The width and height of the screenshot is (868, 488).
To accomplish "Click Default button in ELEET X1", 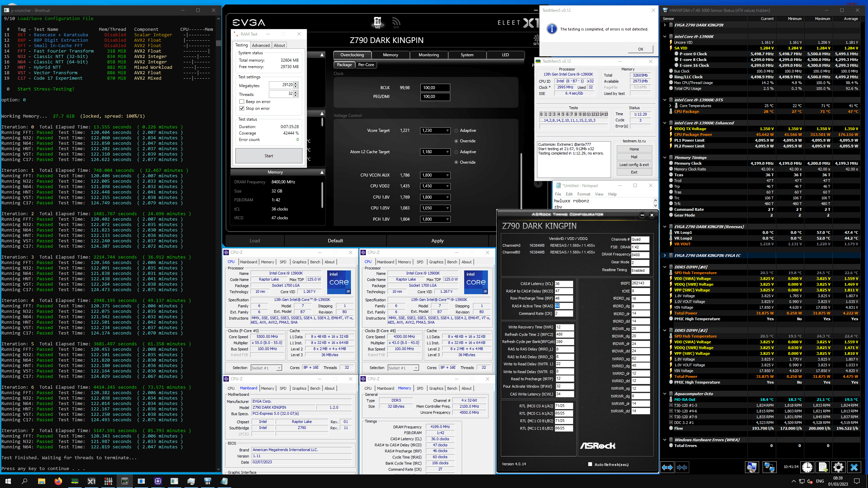I will (x=335, y=241).
